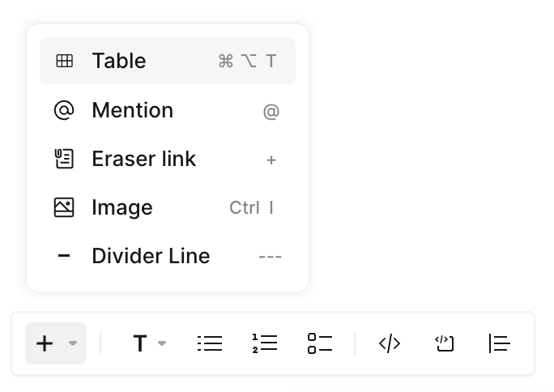Image resolution: width=554 pixels, height=392 pixels.
Task: Apply the block quote format
Action: (499, 343)
